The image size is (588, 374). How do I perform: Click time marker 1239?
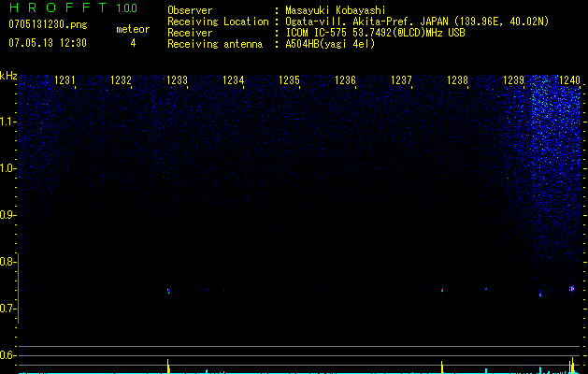[x=513, y=80]
